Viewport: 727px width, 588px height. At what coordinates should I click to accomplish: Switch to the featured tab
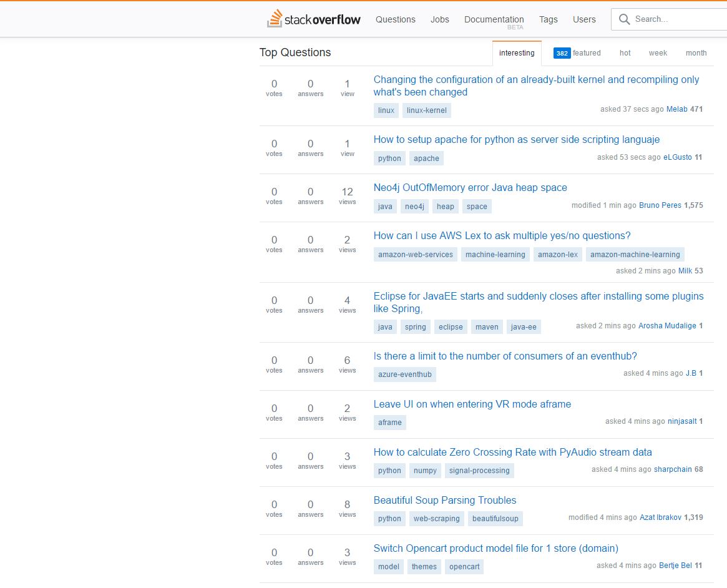coord(577,53)
